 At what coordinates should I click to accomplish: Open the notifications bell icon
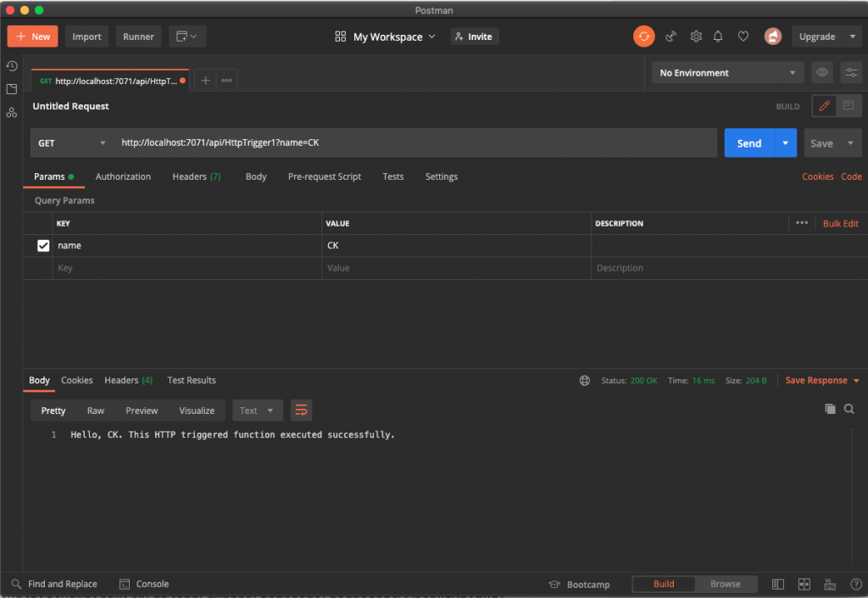718,36
